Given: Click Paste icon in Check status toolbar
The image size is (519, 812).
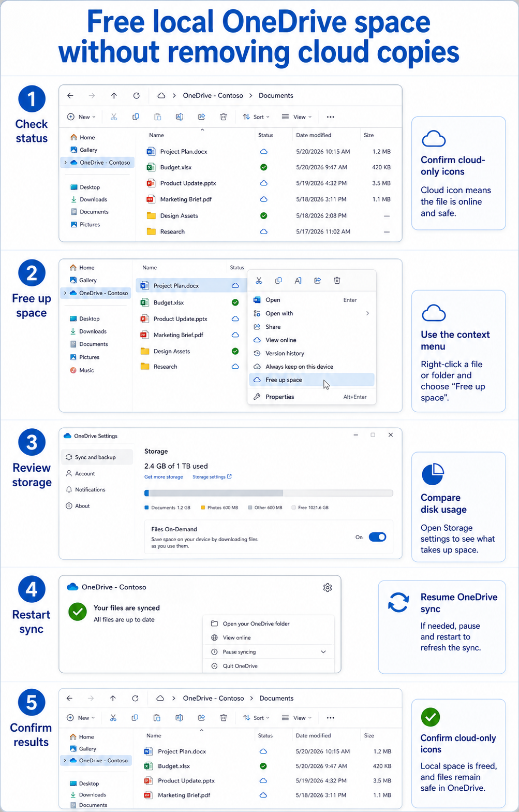Looking at the screenshot, I should pos(158,117).
